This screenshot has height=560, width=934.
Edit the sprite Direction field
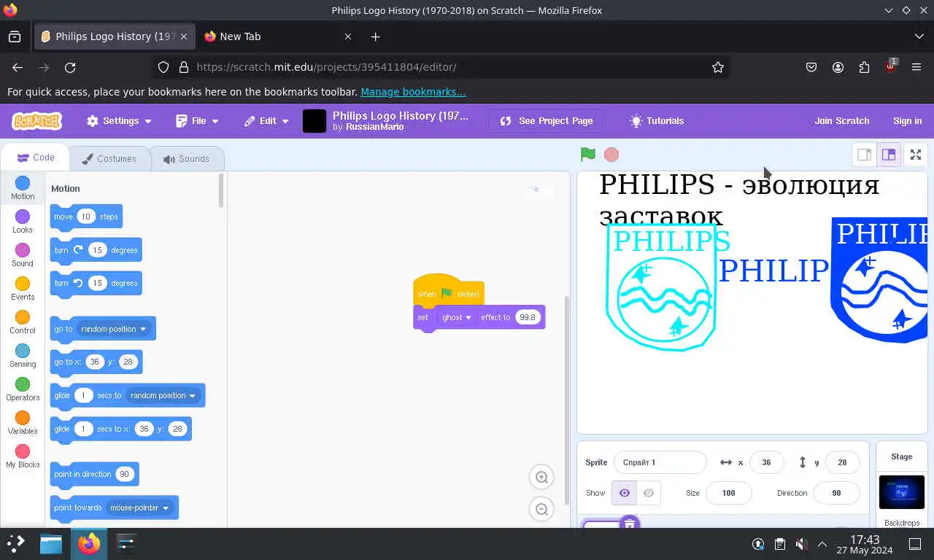point(836,493)
